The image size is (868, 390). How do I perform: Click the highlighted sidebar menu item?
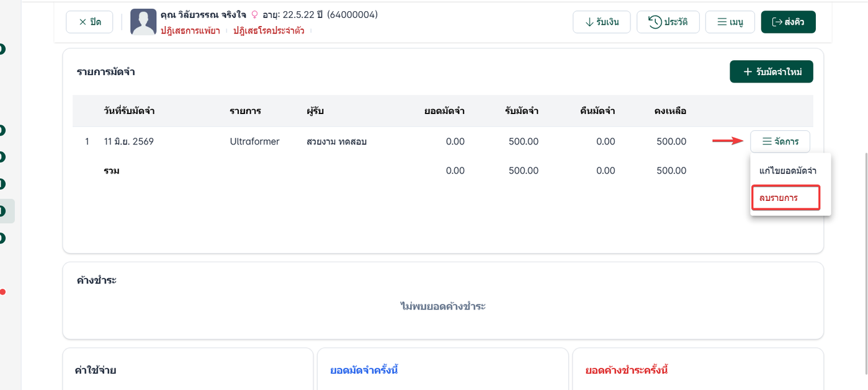pos(6,211)
